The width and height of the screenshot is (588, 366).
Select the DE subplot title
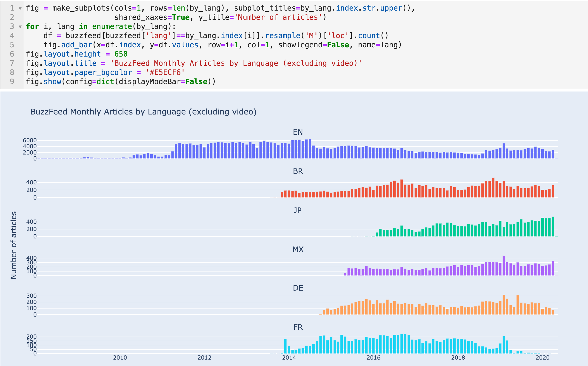(x=298, y=288)
